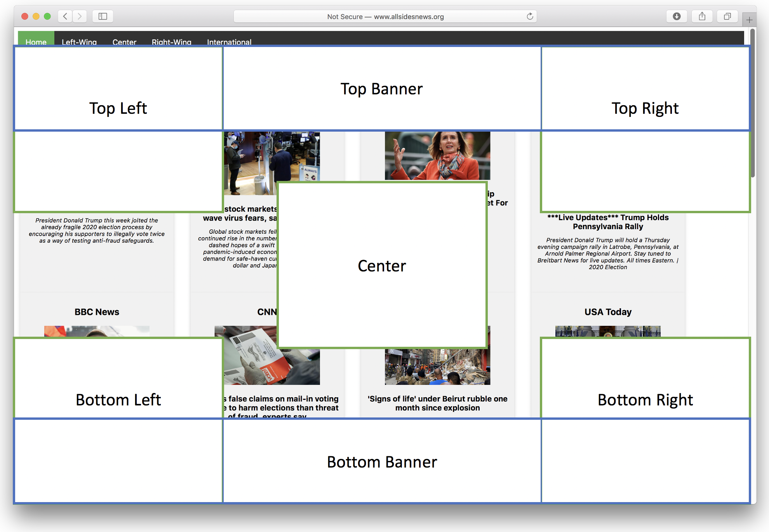Toggle the Safari sidebar icon
Screen dimensions: 769x532
(x=103, y=16)
